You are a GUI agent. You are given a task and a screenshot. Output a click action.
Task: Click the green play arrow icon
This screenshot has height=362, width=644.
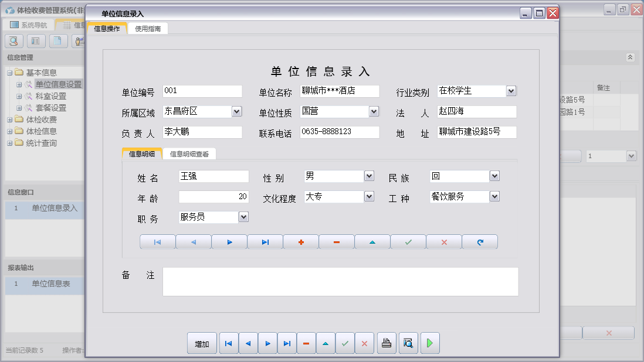pos(430,344)
